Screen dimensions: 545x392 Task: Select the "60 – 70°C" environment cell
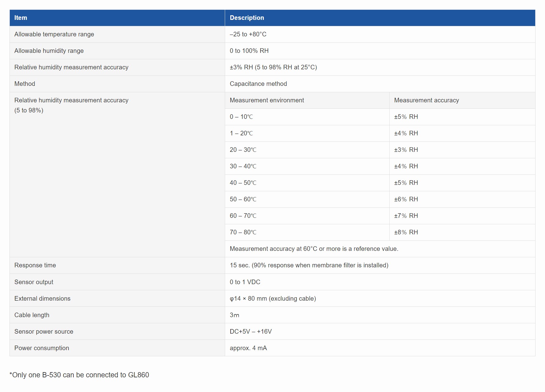307,216
